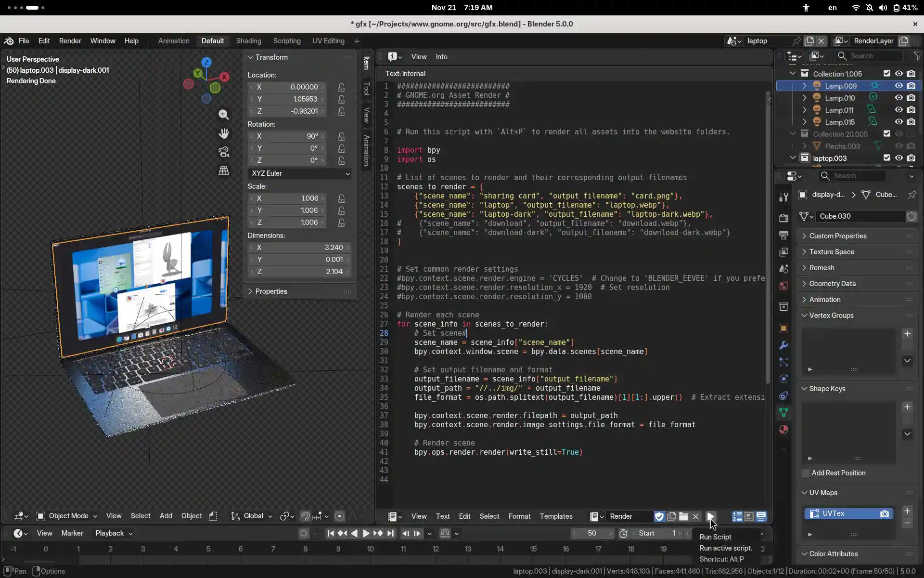924x578 pixels.
Task: Toggle camera view icon in viewport
Action: tap(224, 152)
